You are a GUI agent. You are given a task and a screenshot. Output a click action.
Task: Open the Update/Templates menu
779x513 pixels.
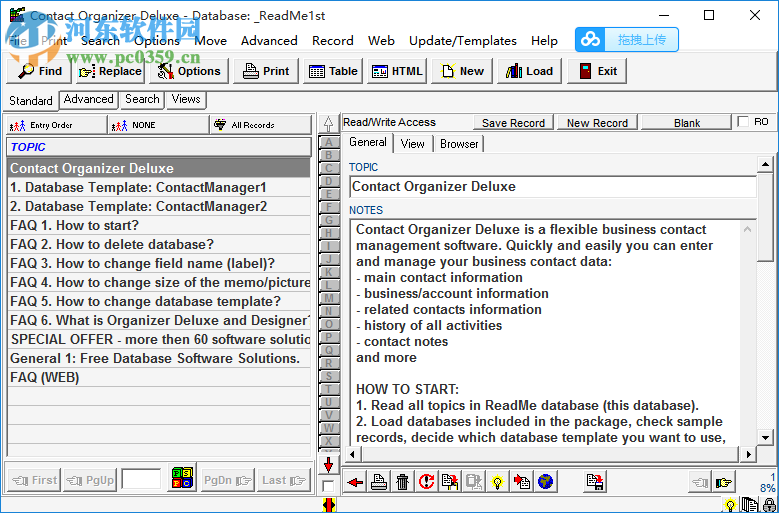click(463, 41)
